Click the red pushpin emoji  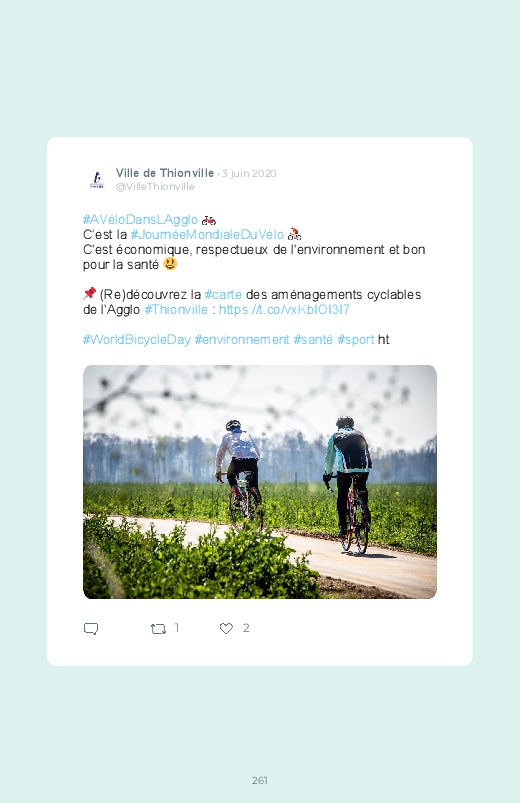coord(90,293)
